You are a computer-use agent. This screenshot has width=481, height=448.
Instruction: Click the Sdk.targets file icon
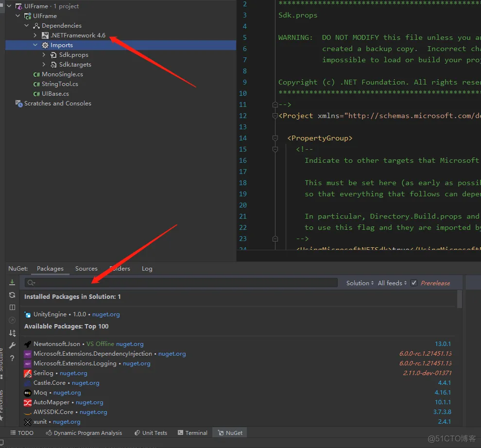tap(53, 65)
